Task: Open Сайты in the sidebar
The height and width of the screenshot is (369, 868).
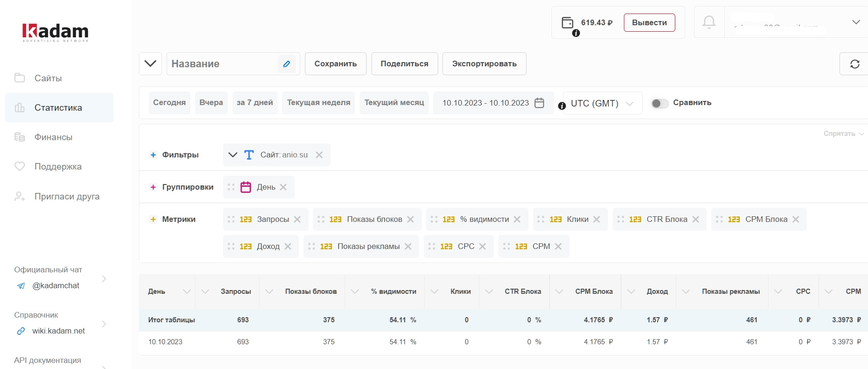Action: tap(59, 78)
